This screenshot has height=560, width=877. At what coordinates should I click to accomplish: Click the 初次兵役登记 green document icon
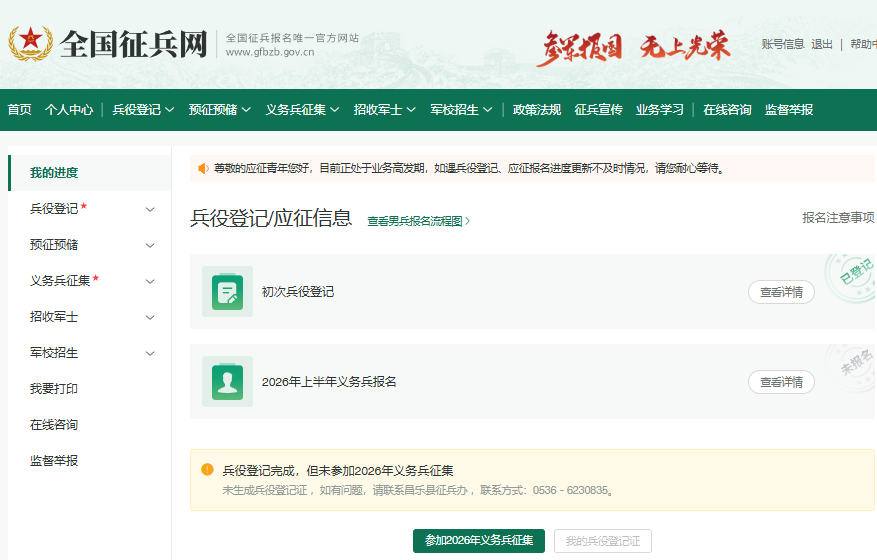[x=227, y=292]
